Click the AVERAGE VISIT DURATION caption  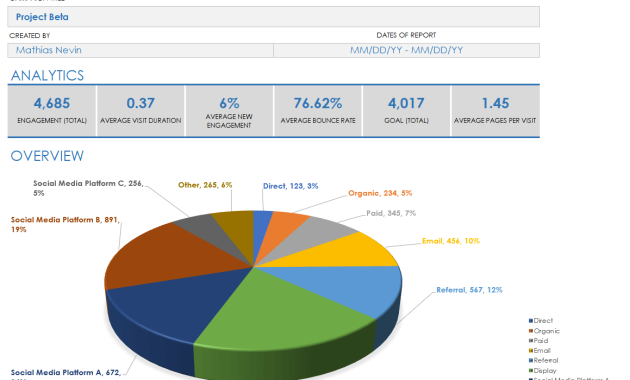coord(140,121)
